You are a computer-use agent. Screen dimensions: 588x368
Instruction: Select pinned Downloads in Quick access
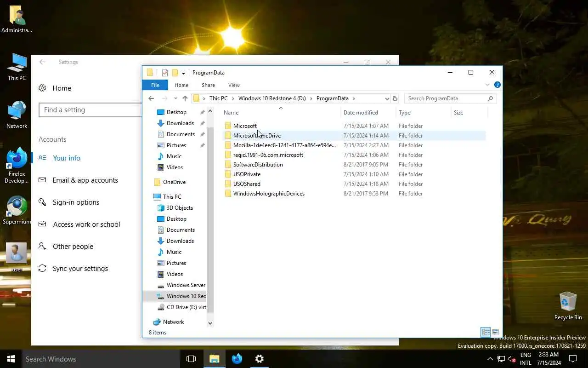tap(180, 123)
